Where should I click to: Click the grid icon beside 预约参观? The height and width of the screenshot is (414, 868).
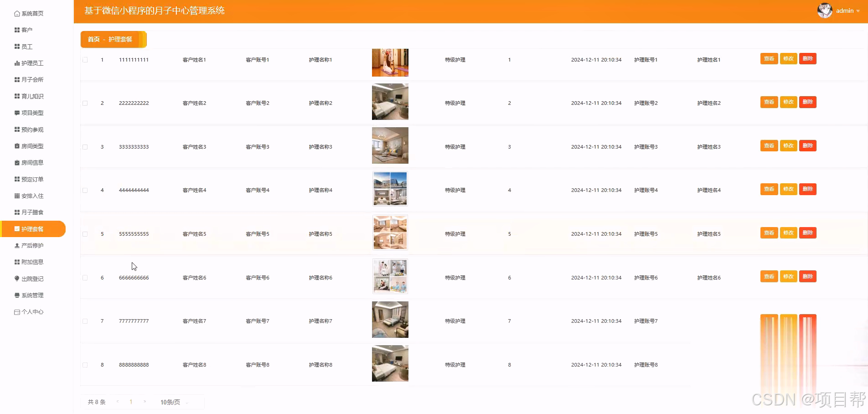pos(17,129)
